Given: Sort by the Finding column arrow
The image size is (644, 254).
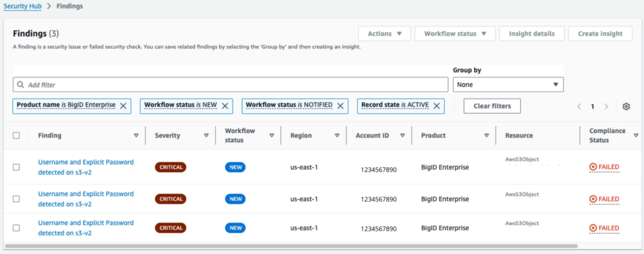Looking at the screenshot, I should point(136,135).
